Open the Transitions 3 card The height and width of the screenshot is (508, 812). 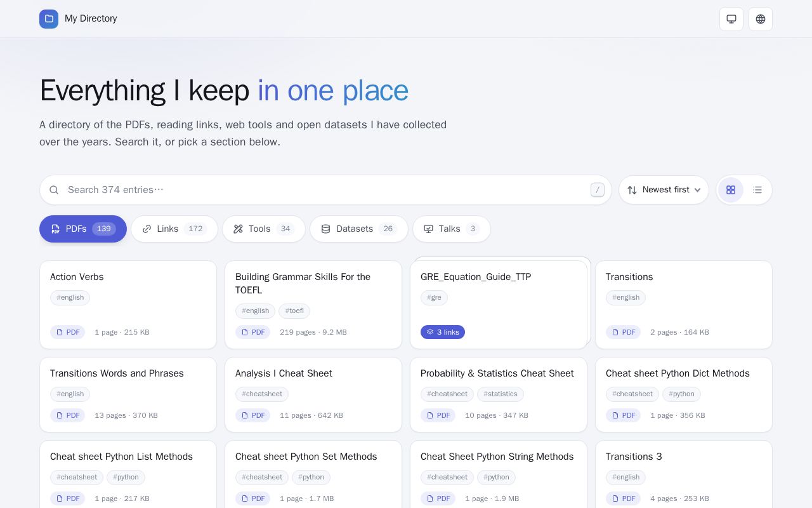pos(684,474)
